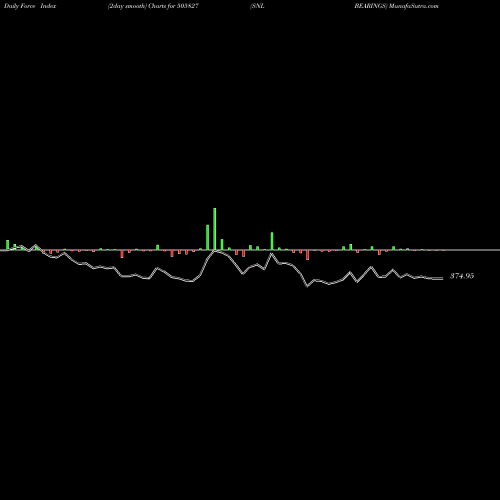Viewport: 500px width, 500px height.
Task: Click the 'Daily Force Index' title text
Action: pos(30,6)
